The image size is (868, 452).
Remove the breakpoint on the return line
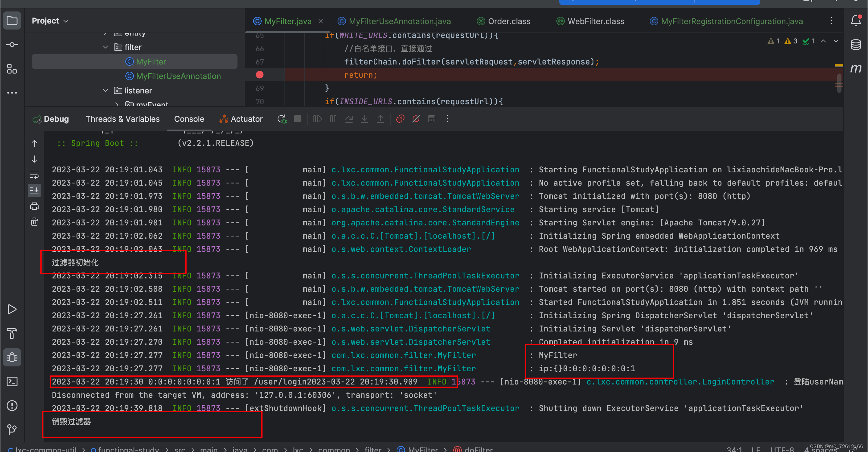[x=259, y=75]
